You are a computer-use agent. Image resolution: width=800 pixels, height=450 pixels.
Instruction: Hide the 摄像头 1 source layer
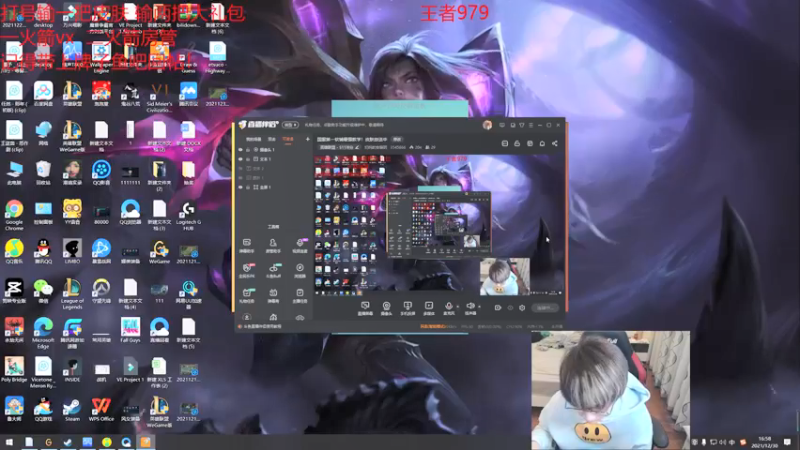click(240, 150)
